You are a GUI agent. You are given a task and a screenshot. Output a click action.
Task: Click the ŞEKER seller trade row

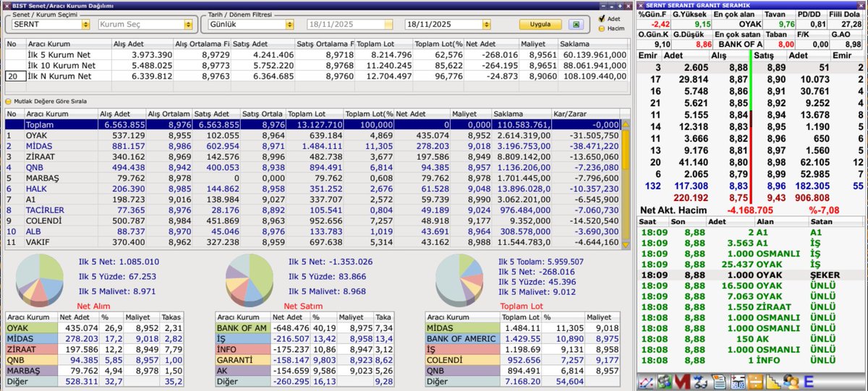(x=751, y=276)
